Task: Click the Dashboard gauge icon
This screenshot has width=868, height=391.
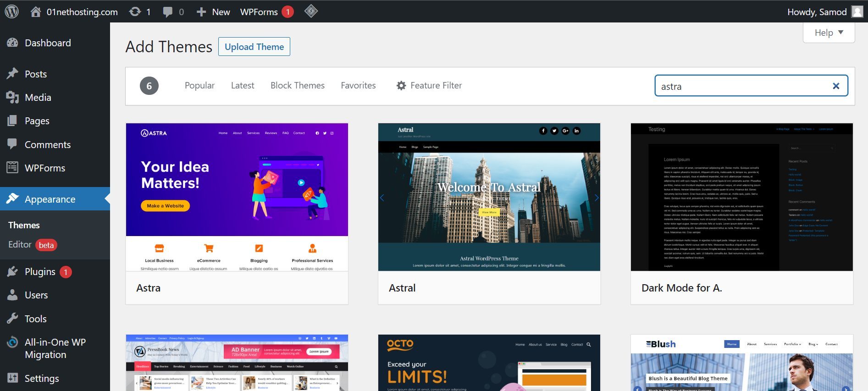Action: click(12, 43)
